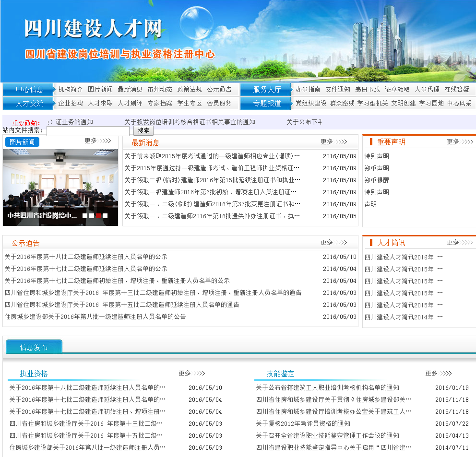Open 表册下载 page

(x=368, y=89)
